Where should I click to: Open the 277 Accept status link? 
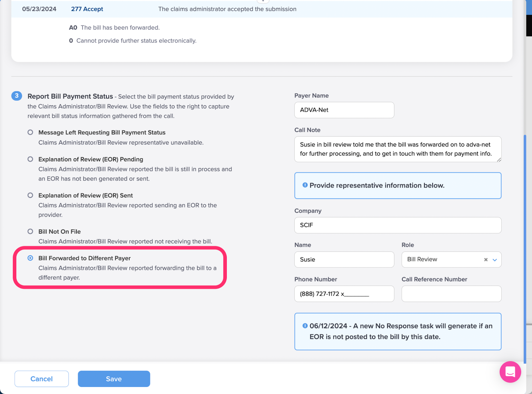[x=87, y=9]
